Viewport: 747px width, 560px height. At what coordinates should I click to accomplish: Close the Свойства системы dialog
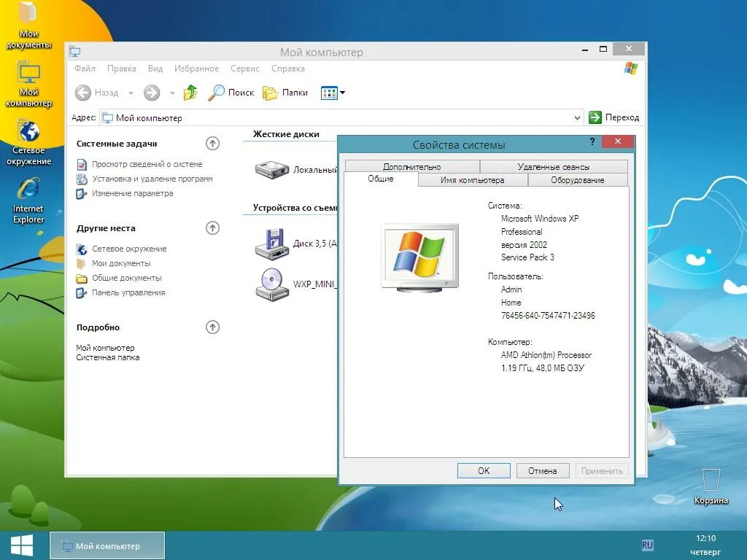pos(617,141)
